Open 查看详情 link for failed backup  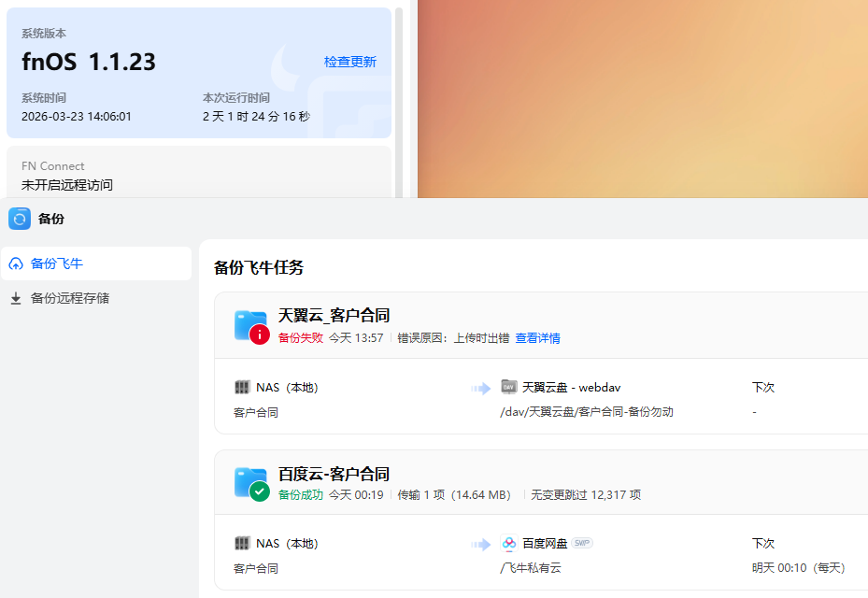tap(537, 337)
